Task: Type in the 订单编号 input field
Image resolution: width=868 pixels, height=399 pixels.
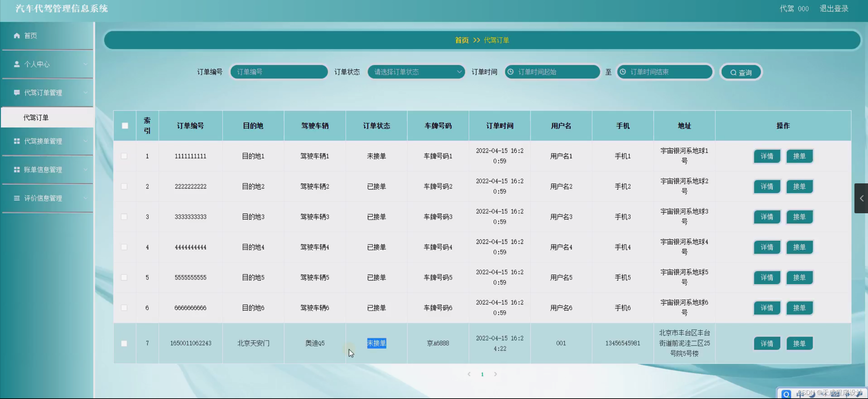Action: [x=279, y=72]
